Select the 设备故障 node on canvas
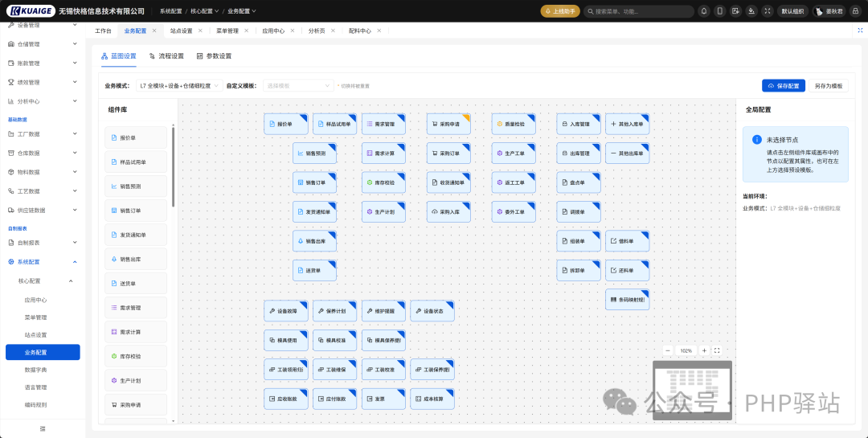Viewport: 868px width, 438px height. tap(285, 311)
